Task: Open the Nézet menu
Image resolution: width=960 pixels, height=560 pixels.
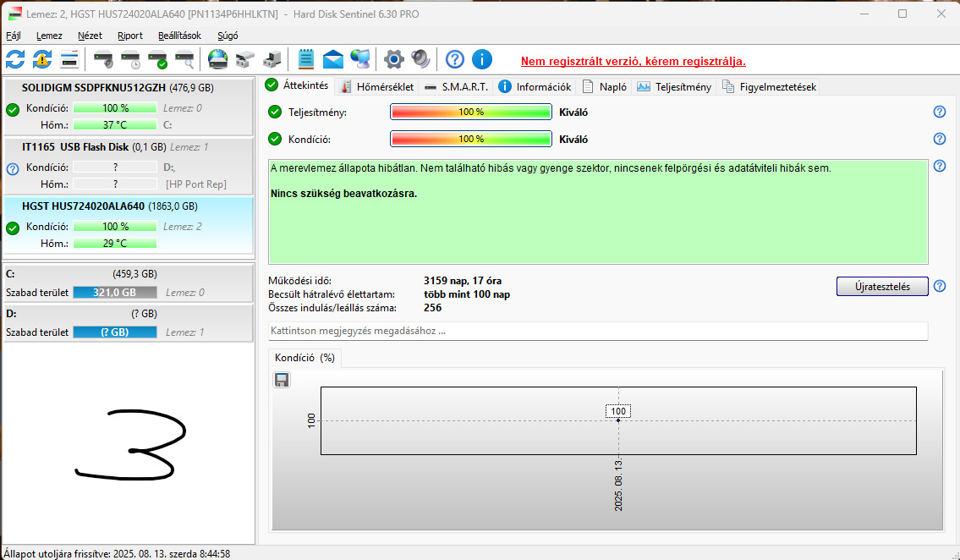Action: [90, 36]
